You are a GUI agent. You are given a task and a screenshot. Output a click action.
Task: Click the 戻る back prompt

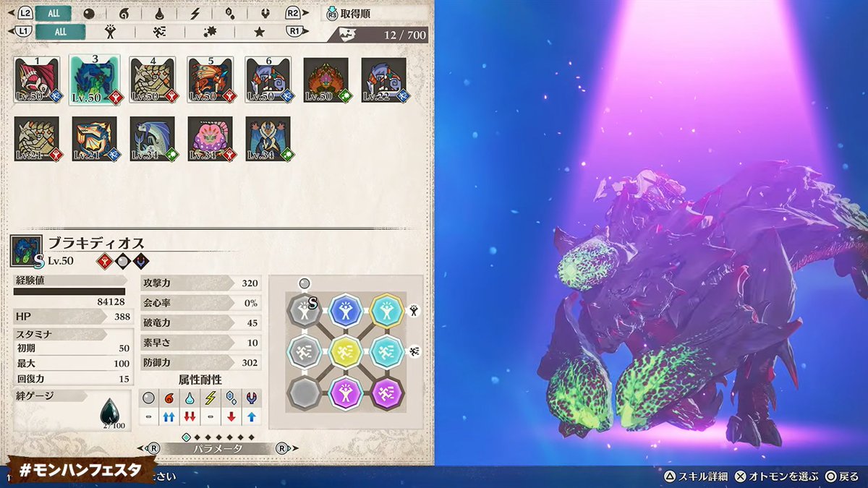pyautogui.click(x=842, y=476)
